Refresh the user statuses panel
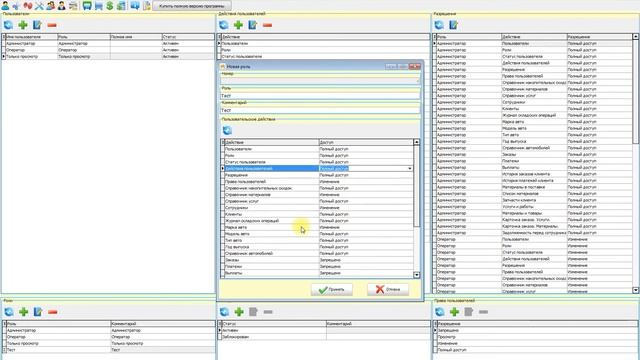The image size is (640, 360). click(224, 312)
